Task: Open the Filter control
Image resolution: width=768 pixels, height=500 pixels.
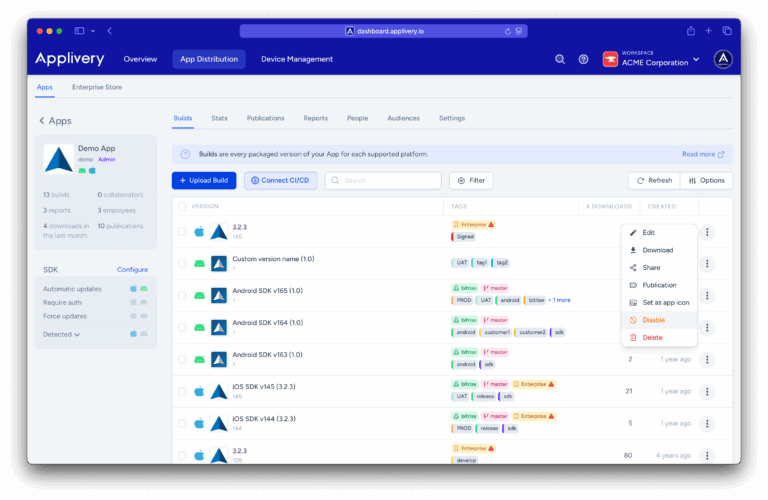Action: (471, 181)
